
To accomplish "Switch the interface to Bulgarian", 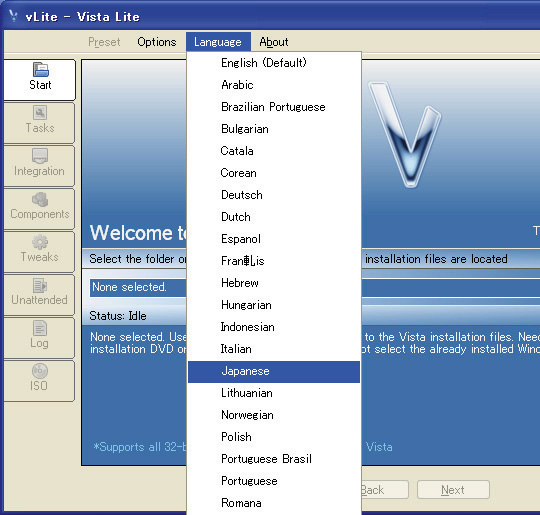I will pos(274,129).
